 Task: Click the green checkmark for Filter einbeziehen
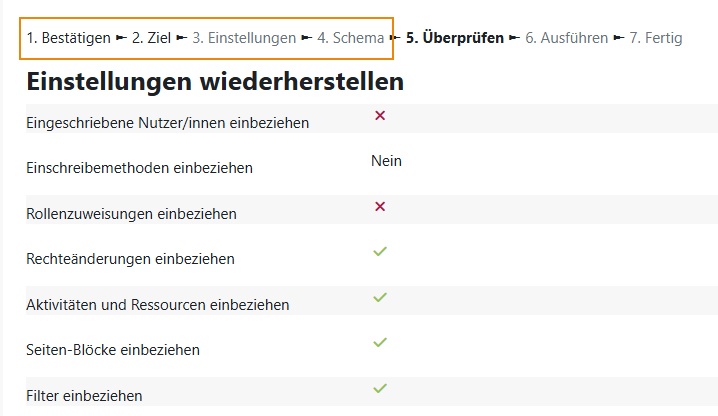click(380, 388)
